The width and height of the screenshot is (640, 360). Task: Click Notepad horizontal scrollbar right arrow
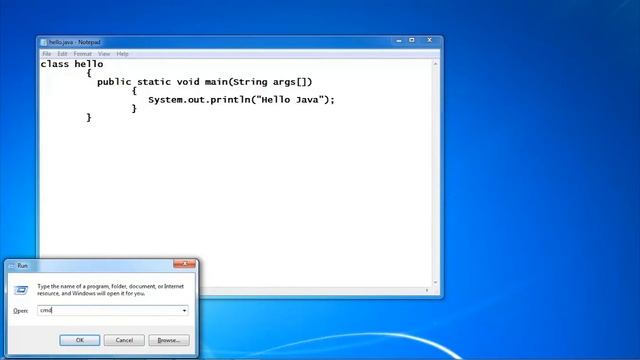coord(427,290)
